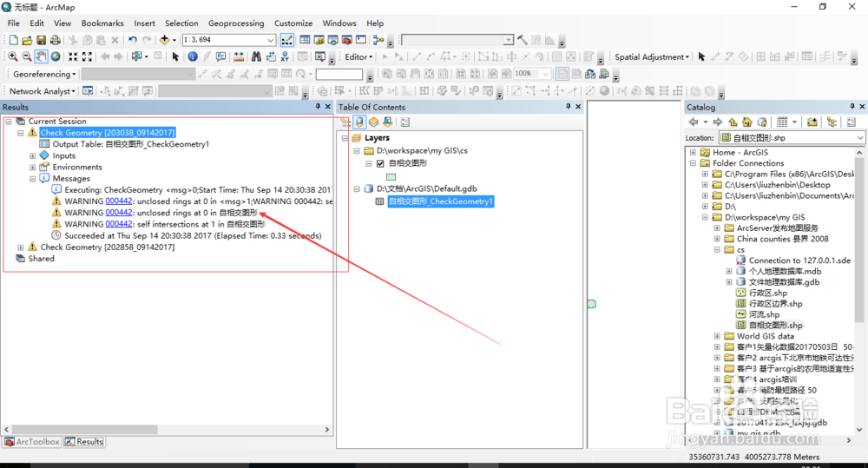This screenshot has height=468, width=868.
Task: Toggle auto-hide pin on Table Of Contents
Action: [568, 106]
